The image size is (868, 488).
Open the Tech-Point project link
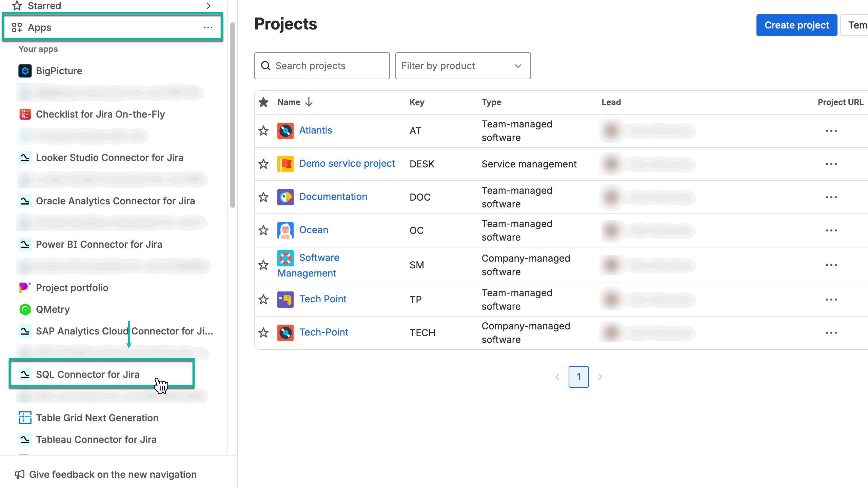coord(323,332)
